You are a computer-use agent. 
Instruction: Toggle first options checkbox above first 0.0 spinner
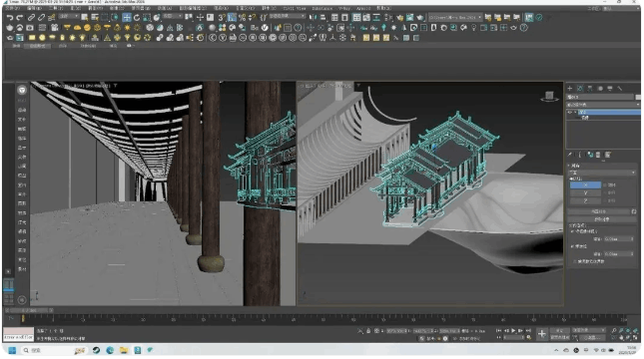coord(572,231)
